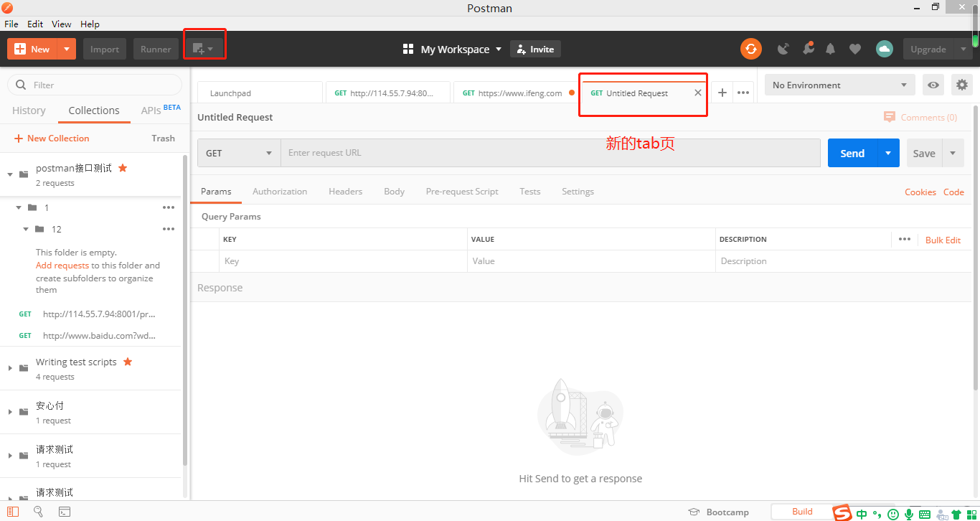Image resolution: width=980 pixels, height=521 pixels.
Task: Click the environment quick look eye icon
Action: [933, 85]
